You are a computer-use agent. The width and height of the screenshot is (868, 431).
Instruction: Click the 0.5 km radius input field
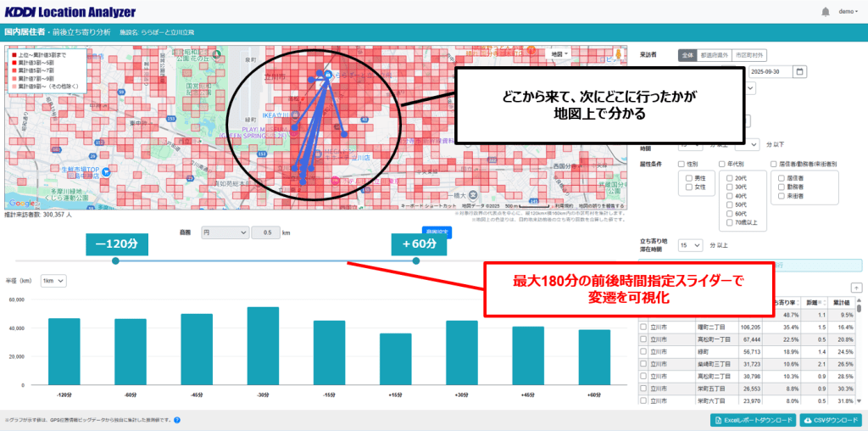coord(265,233)
